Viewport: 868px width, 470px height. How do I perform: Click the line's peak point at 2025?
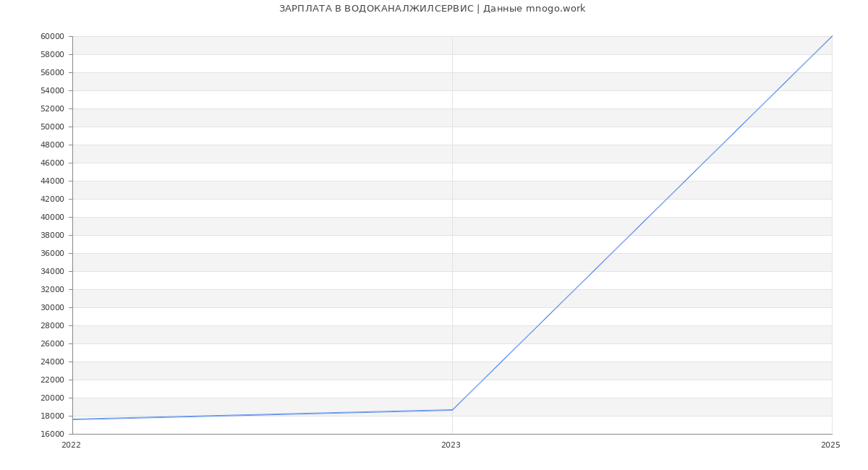tap(831, 37)
